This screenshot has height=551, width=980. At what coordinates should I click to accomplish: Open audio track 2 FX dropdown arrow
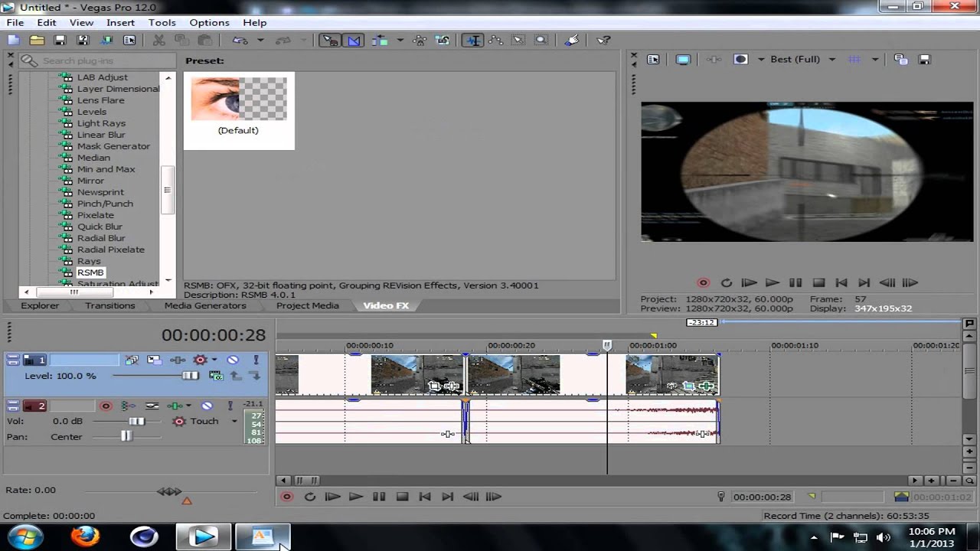[x=188, y=406]
